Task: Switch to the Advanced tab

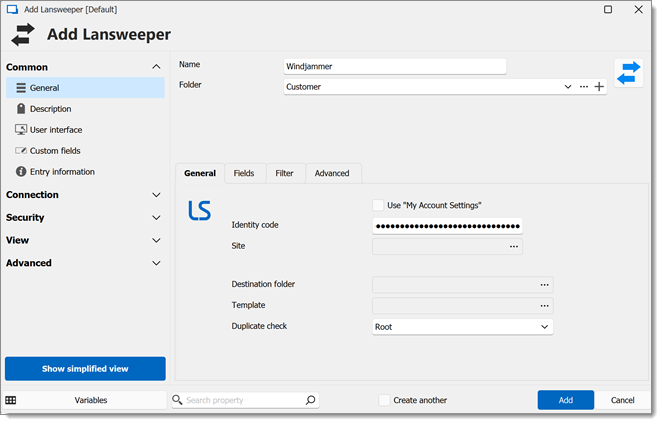Action: coord(332,173)
